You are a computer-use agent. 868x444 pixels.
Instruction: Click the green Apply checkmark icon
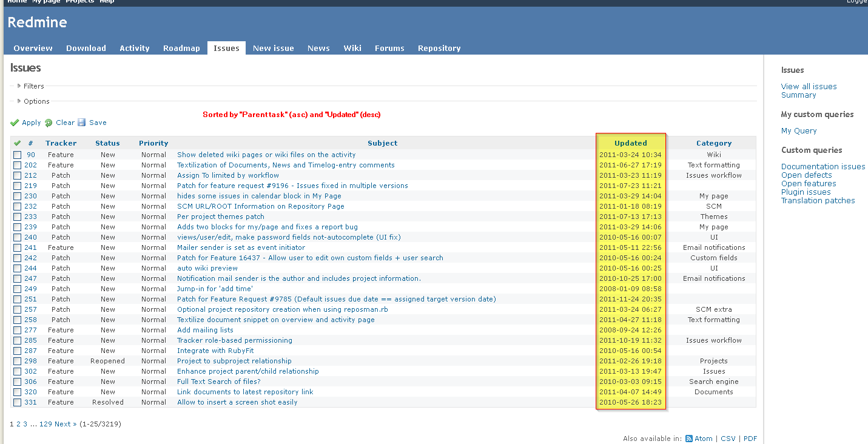pos(15,123)
